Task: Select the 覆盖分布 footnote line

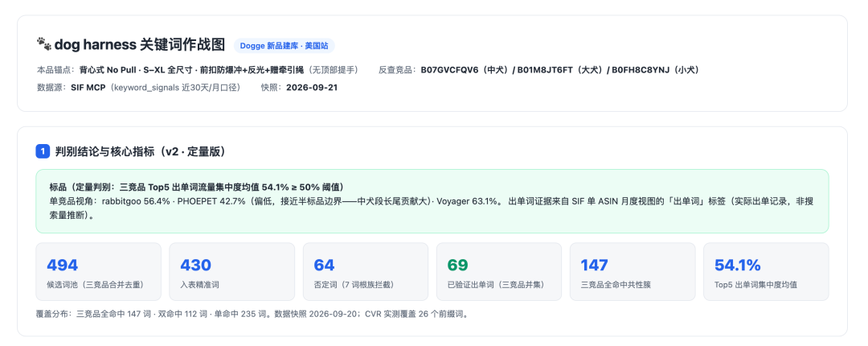Action: 252,315
